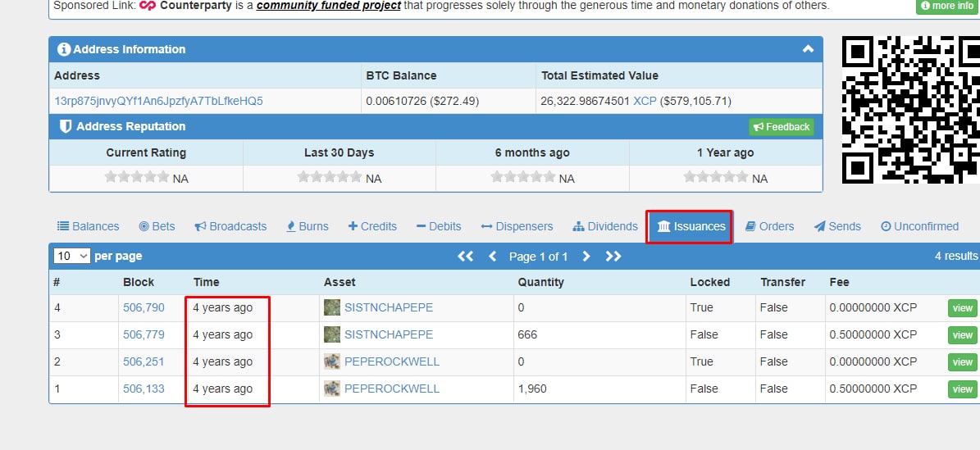
Task: Switch to the Balances tab
Action: (88, 226)
